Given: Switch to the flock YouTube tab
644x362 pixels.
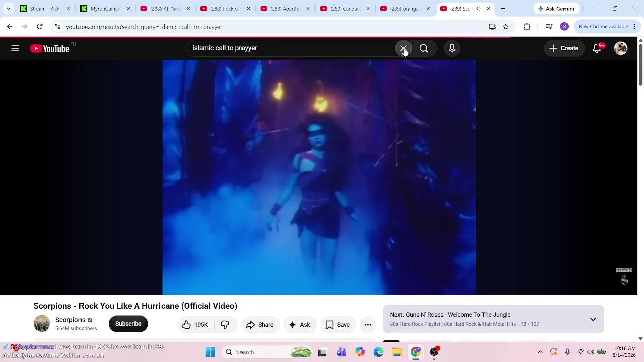Looking at the screenshot, I should (225, 9).
